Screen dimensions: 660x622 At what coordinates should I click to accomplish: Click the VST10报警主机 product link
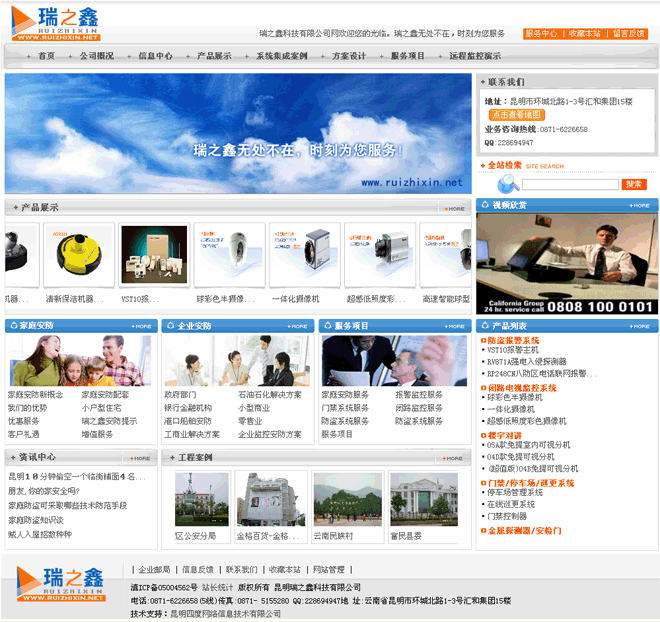(513, 350)
